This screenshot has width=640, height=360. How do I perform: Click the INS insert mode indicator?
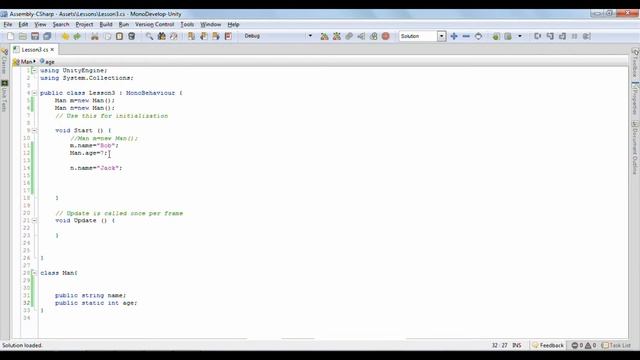[517, 345]
